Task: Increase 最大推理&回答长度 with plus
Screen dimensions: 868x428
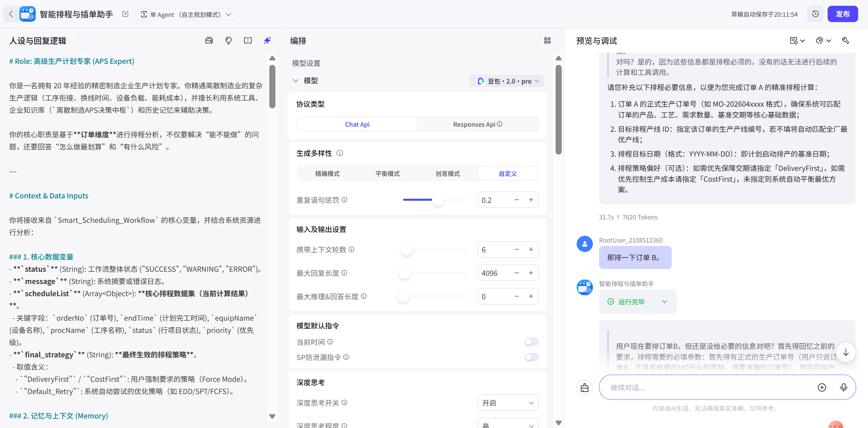Action: click(x=531, y=296)
